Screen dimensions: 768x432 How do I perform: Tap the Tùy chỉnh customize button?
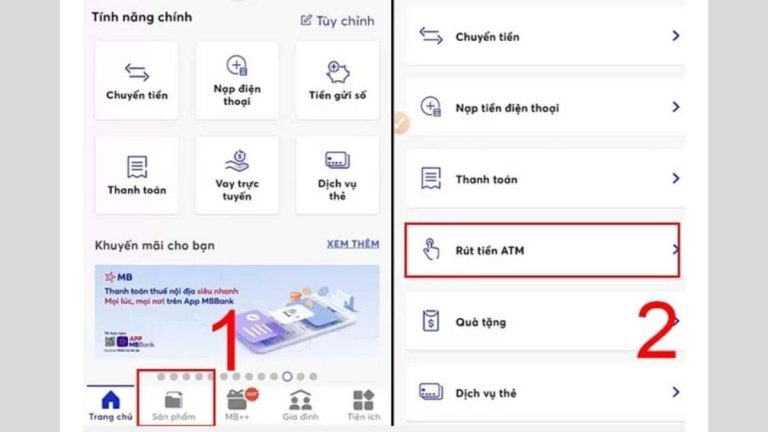[337, 21]
